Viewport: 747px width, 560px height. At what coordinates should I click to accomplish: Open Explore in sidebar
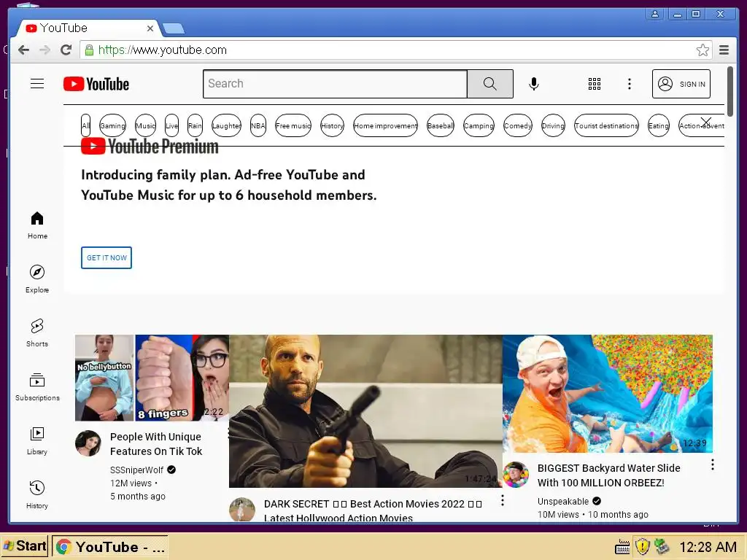click(x=37, y=279)
